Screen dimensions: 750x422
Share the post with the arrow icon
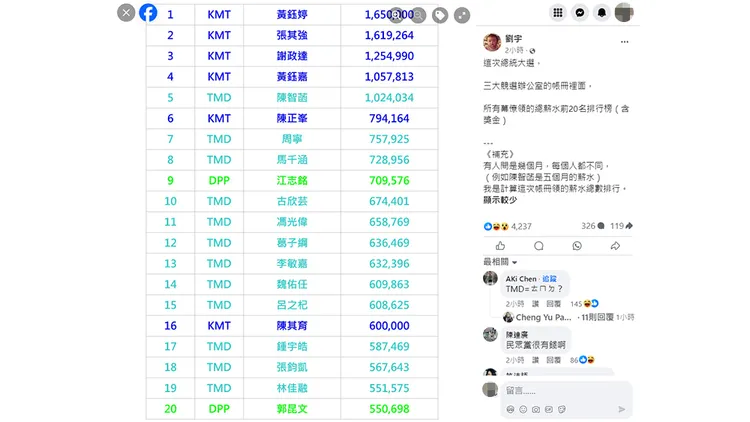(615, 246)
